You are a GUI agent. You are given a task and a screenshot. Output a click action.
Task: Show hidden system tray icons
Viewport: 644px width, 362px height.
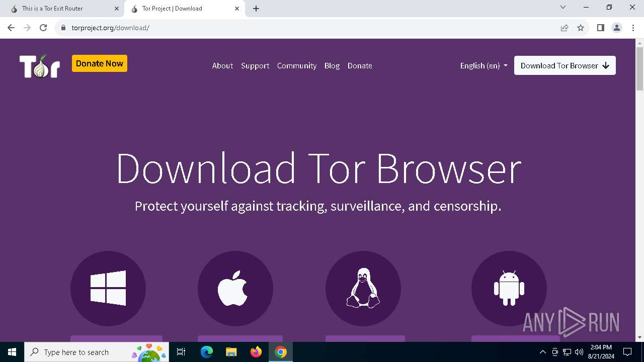tap(542, 352)
